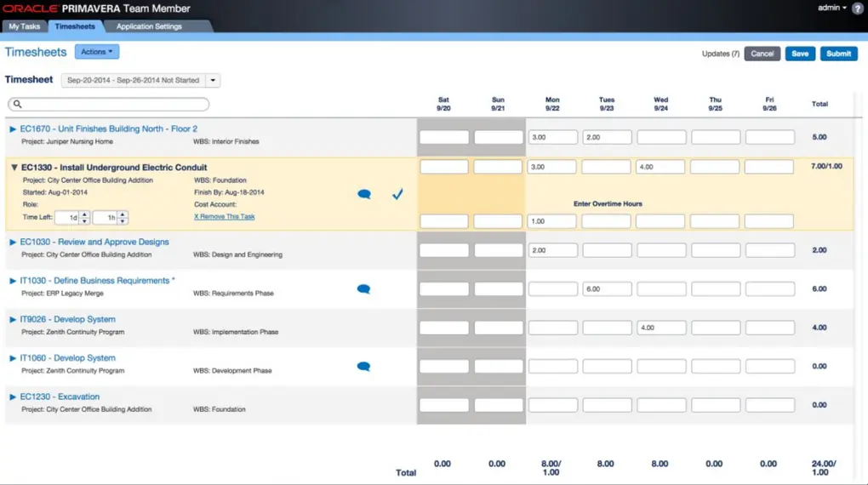
Task: Click EC1670 Tuesday hours field 2.00
Action: [x=607, y=137]
